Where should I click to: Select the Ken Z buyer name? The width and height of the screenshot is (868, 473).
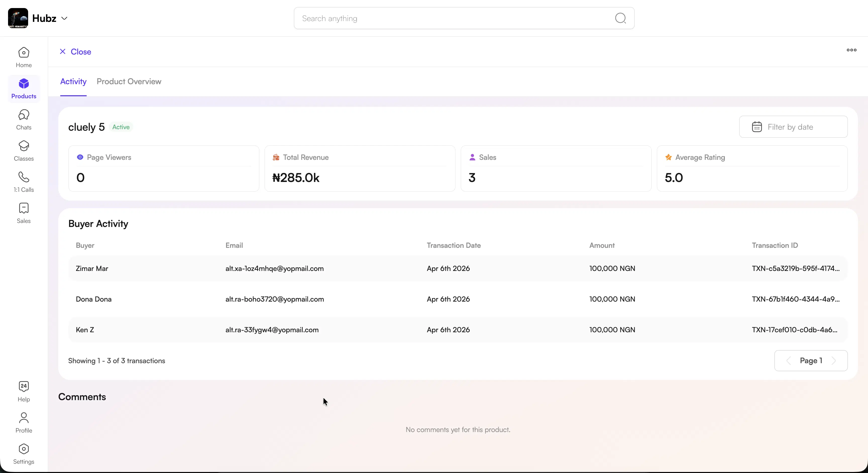point(85,330)
